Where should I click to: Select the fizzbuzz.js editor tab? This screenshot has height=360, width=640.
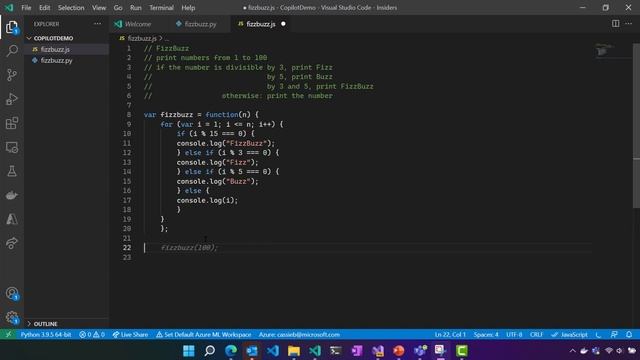tap(260, 24)
